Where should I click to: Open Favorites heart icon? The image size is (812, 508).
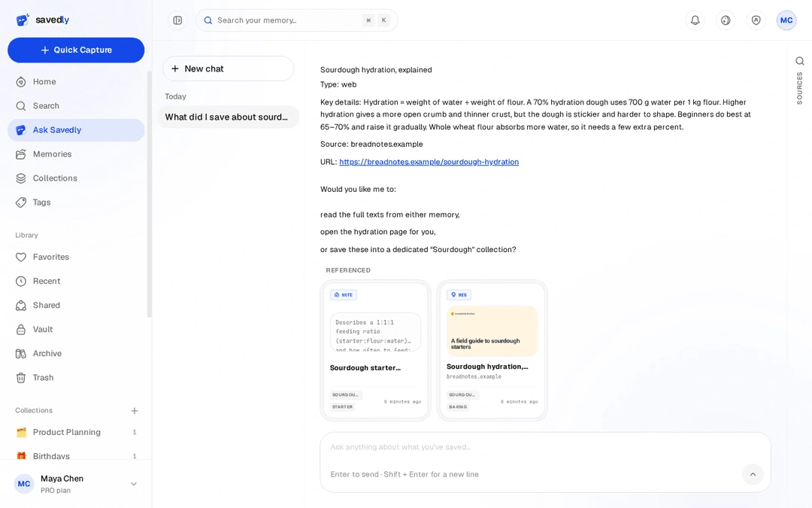tap(21, 257)
